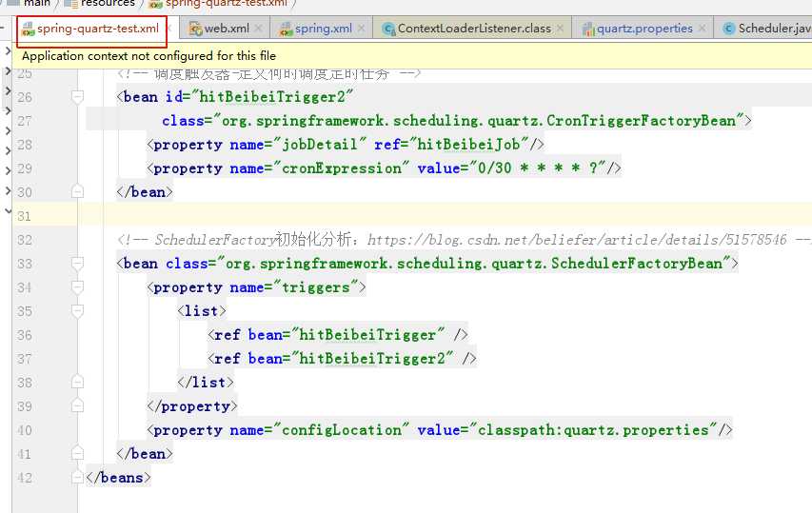Click the fold end marker at line 41
Image resolution: width=812 pixels, height=513 pixels.
77,454
